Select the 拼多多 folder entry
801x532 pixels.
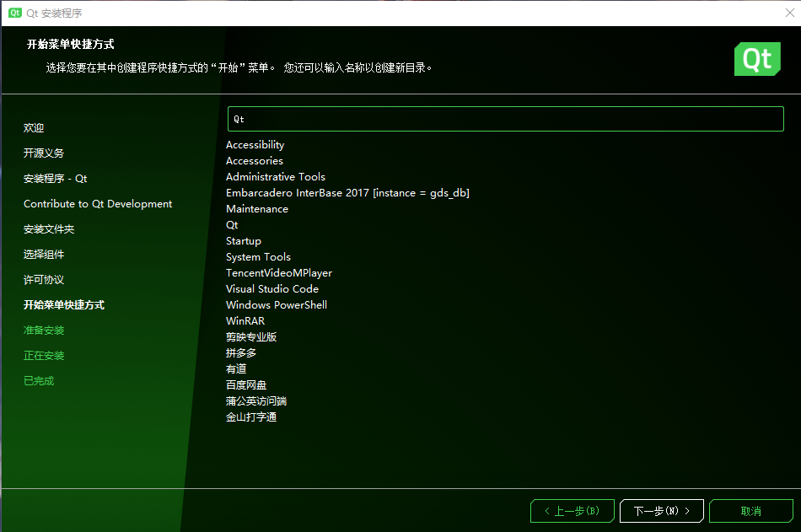click(x=241, y=353)
